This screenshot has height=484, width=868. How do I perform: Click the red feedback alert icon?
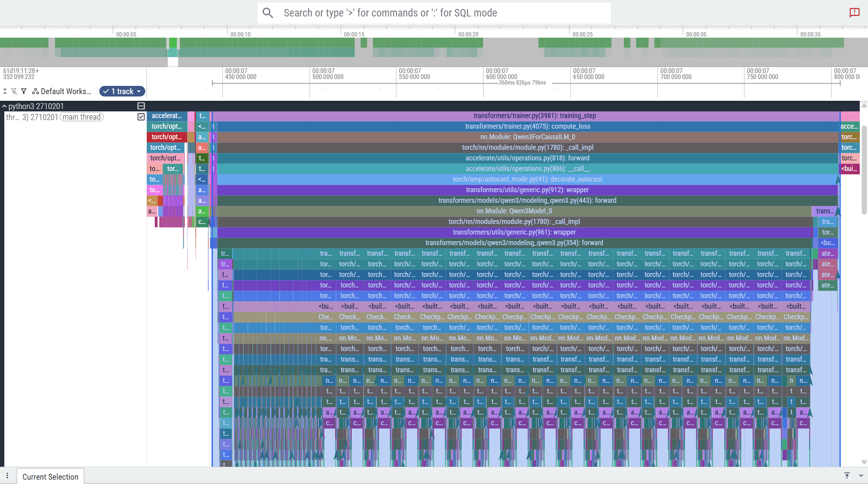(x=854, y=13)
